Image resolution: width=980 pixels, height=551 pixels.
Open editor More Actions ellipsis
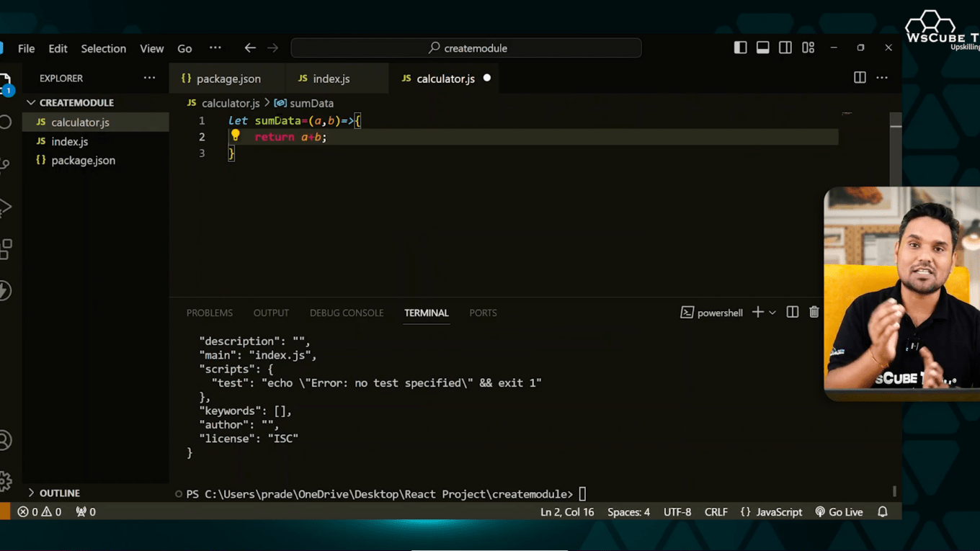pyautogui.click(x=882, y=78)
